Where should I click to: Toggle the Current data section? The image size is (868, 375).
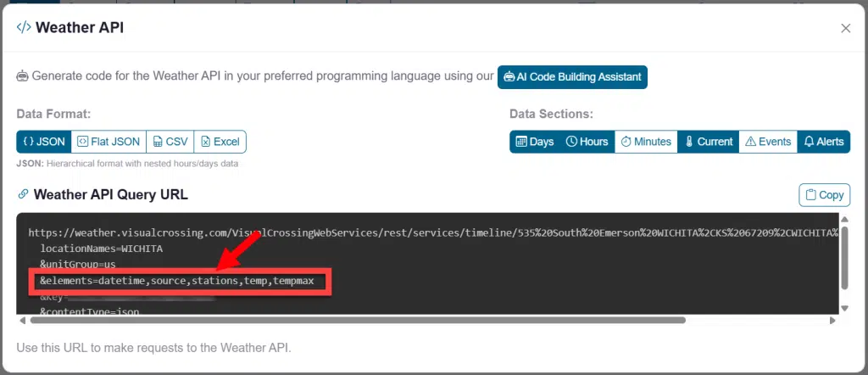click(708, 142)
